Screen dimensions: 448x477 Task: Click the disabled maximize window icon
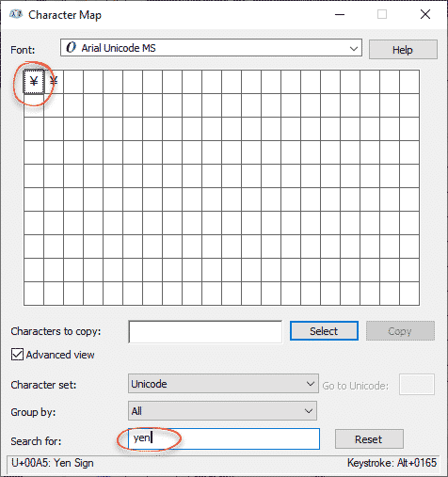pos(382,14)
